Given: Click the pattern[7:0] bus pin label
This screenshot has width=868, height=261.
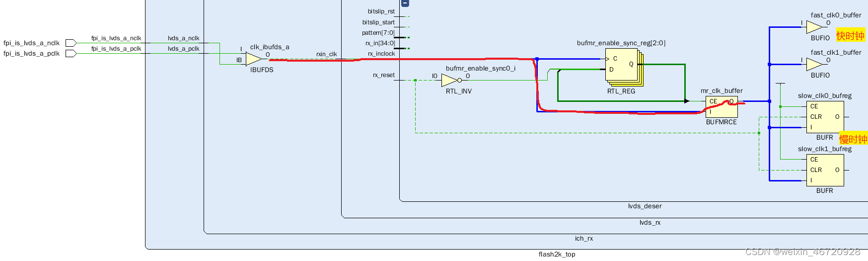Looking at the screenshot, I should (378, 33).
